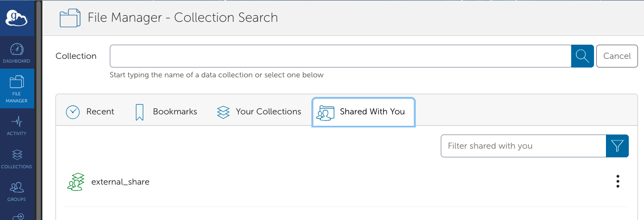
Task: Click the partially visible sidebar icon below Groups
Action: (x=17, y=216)
